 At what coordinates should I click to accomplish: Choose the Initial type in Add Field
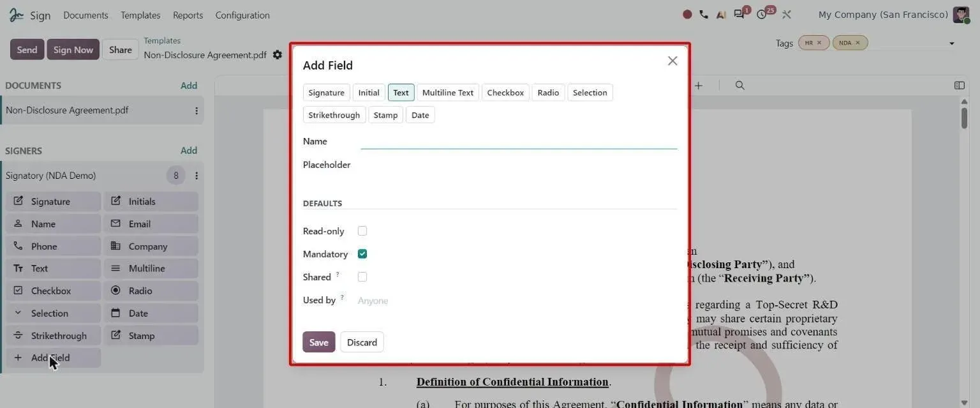click(x=369, y=93)
